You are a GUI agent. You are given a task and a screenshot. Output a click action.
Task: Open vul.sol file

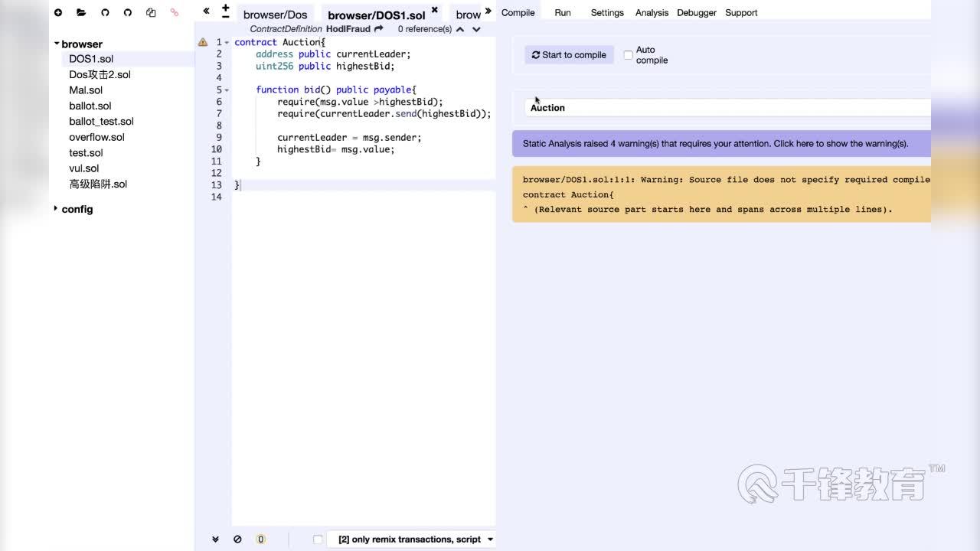click(x=84, y=168)
